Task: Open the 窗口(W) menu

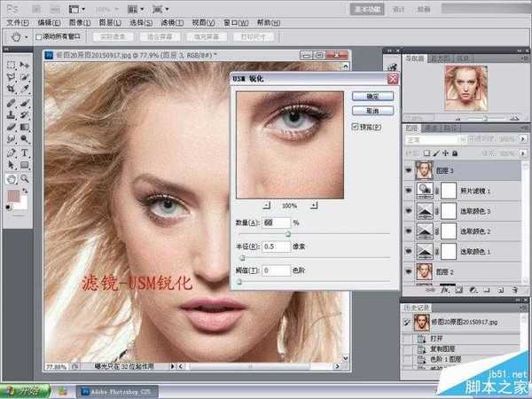Action: pos(236,23)
